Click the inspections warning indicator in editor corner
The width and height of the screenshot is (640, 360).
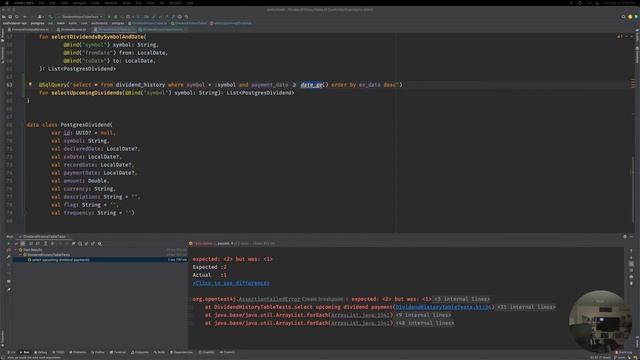tap(620, 36)
